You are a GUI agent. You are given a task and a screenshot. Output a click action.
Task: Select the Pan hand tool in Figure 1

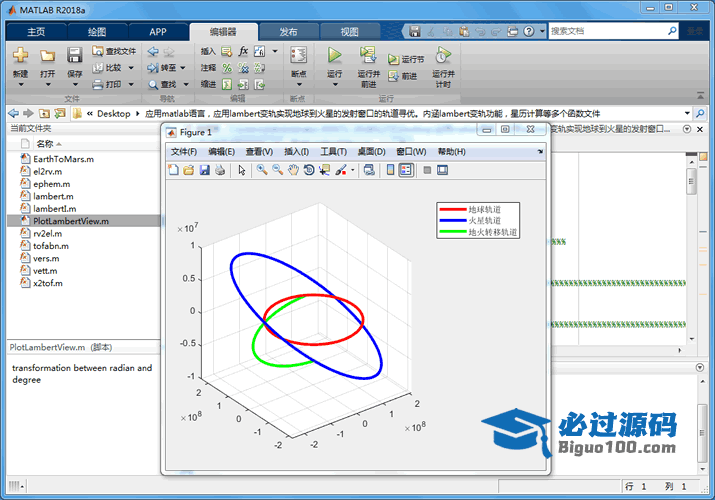(293, 170)
